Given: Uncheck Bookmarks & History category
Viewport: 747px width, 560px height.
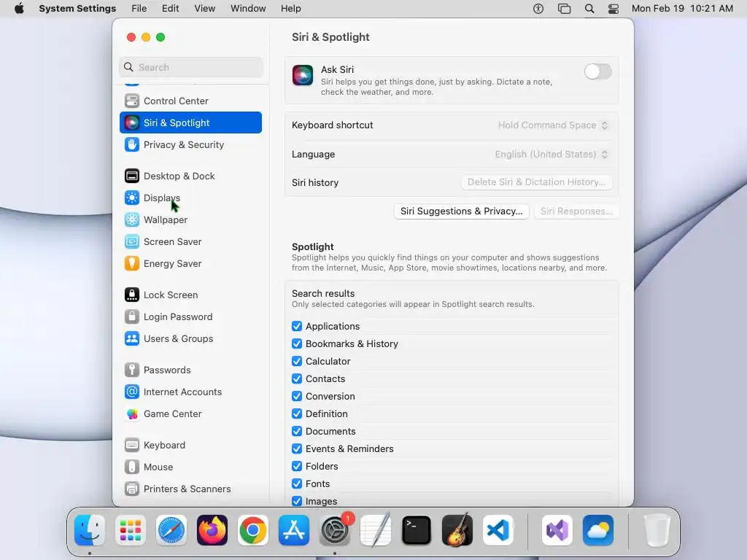Looking at the screenshot, I should tap(297, 344).
